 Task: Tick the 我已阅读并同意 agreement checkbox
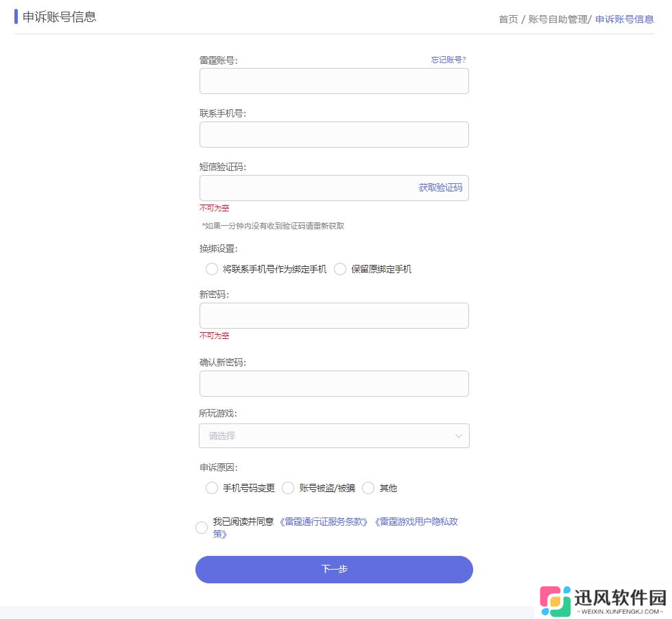(202, 528)
